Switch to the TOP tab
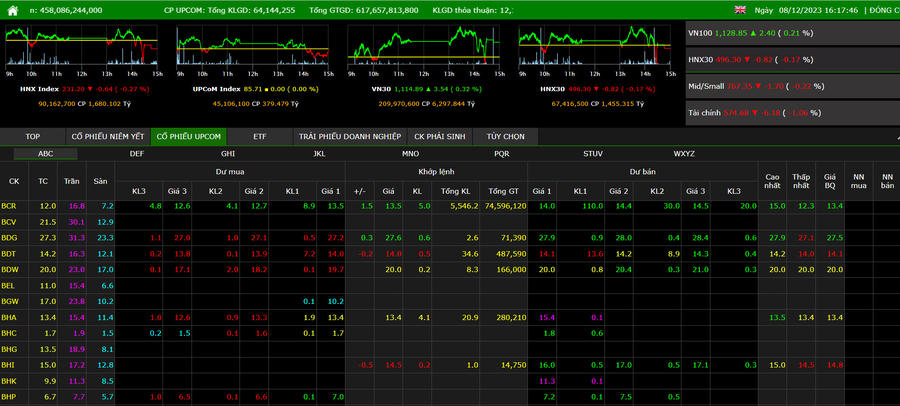 pos(33,136)
